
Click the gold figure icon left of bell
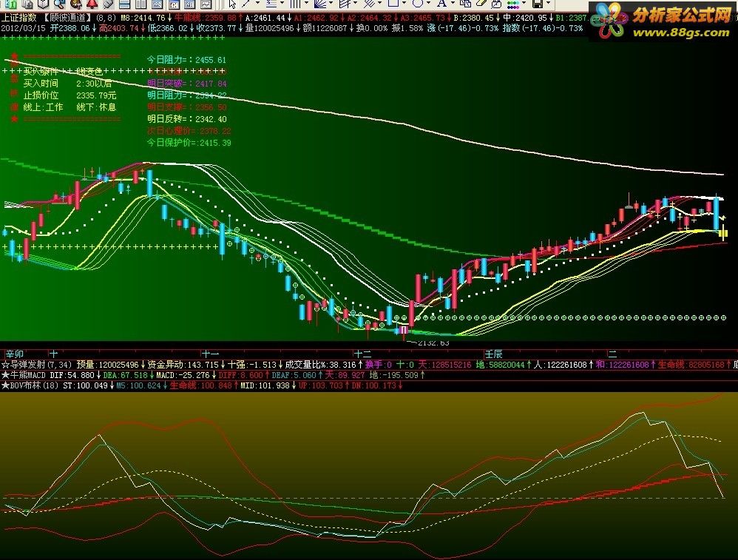click(75, 4)
